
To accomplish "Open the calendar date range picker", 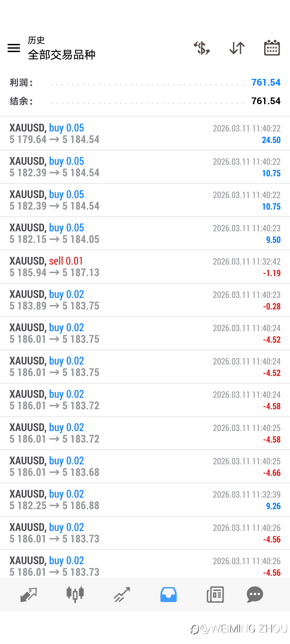I will pyautogui.click(x=272, y=48).
